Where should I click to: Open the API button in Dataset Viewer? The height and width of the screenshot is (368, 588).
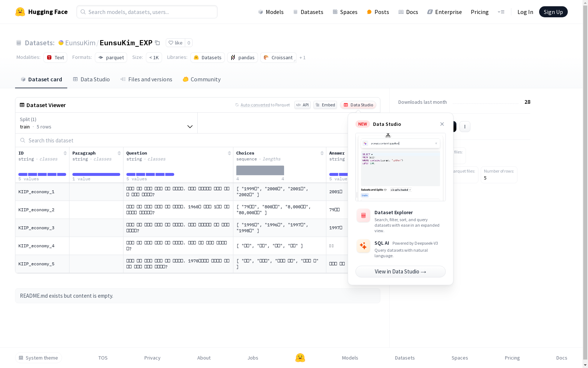click(302, 105)
